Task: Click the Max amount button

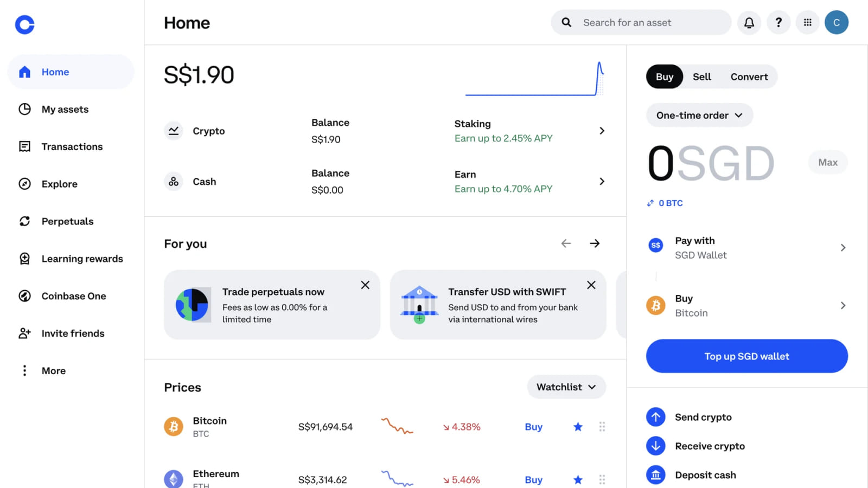Action: [x=827, y=162]
